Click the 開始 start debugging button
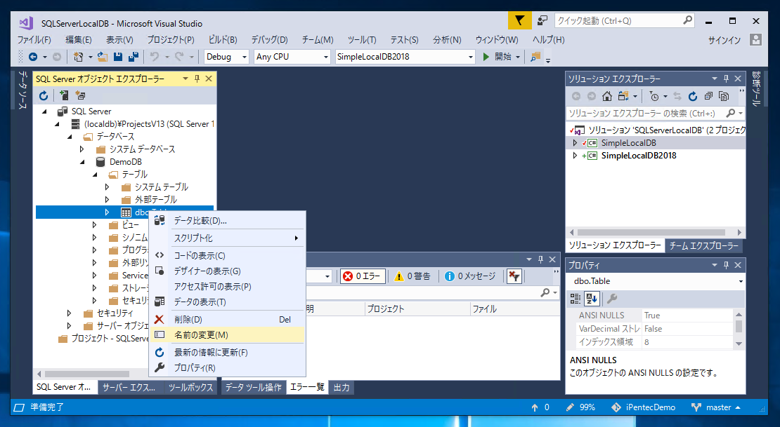This screenshot has height=427, width=780. click(497, 57)
